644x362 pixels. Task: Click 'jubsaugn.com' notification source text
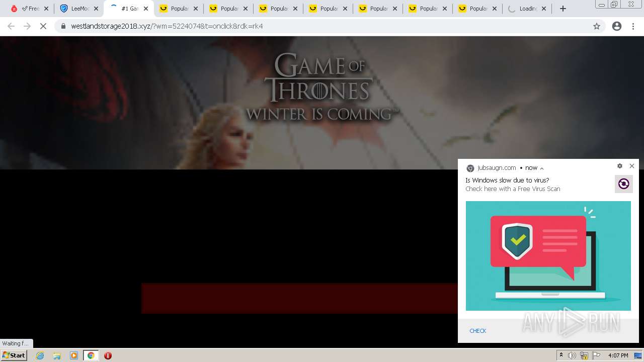(497, 168)
